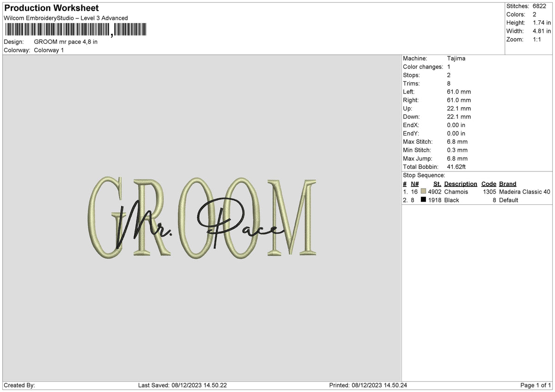Open the Tajima machine field
The image size is (555, 392).
456,58
